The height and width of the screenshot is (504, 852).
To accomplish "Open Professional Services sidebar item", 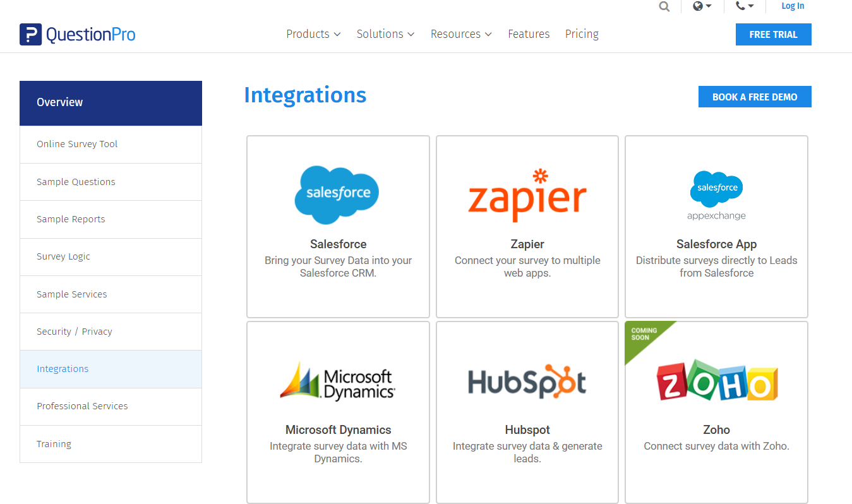I will [111, 406].
